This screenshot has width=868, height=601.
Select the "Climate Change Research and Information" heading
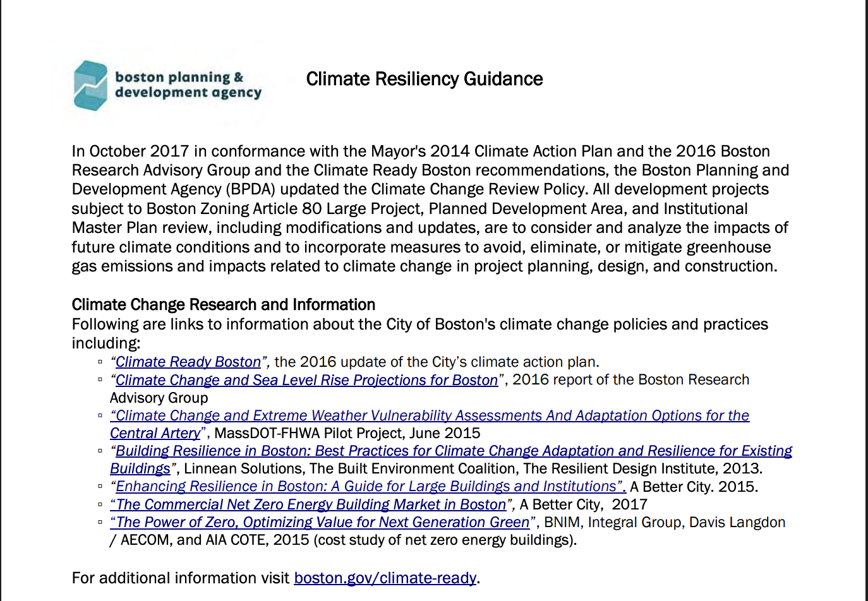(x=224, y=304)
